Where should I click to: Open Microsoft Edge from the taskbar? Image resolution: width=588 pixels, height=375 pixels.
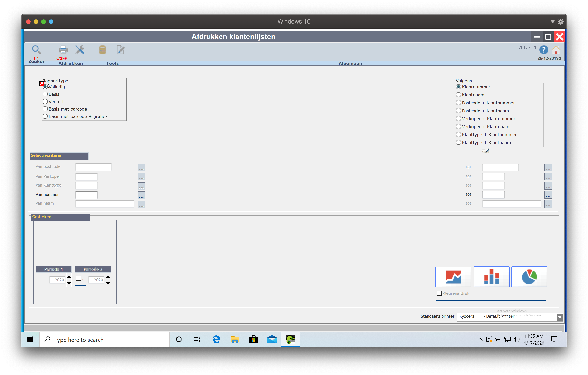216,340
